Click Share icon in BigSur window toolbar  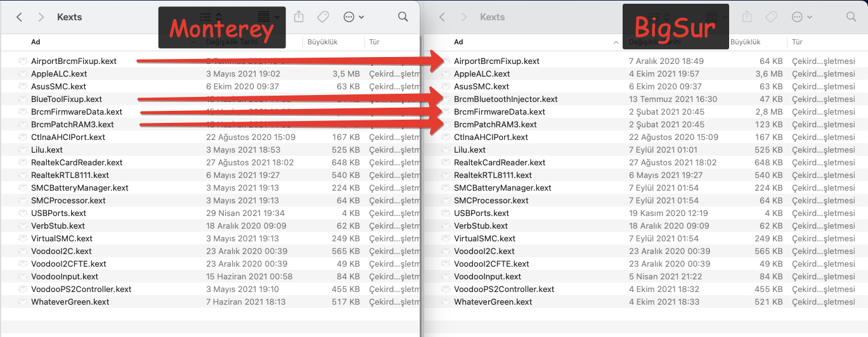coord(748,17)
